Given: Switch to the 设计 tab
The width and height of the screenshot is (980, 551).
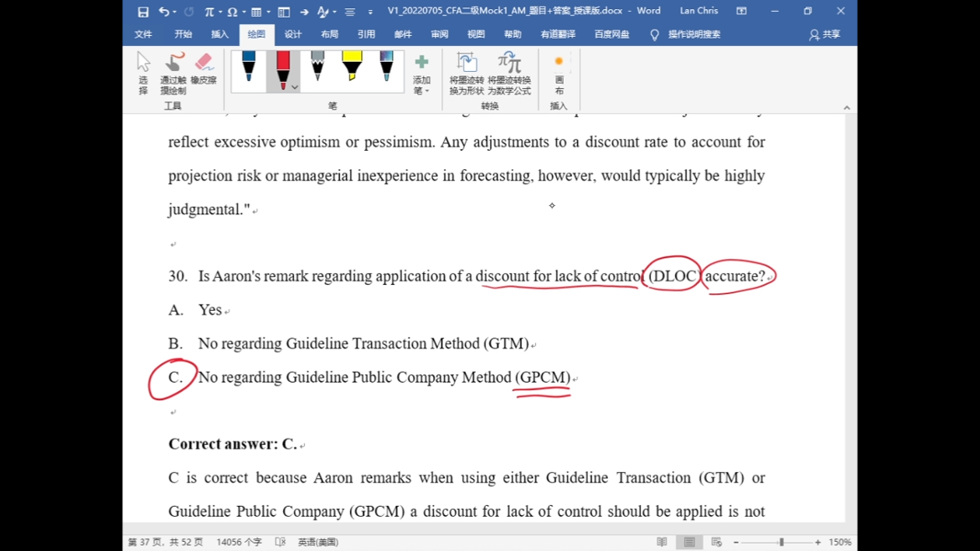Looking at the screenshot, I should pos(292,34).
